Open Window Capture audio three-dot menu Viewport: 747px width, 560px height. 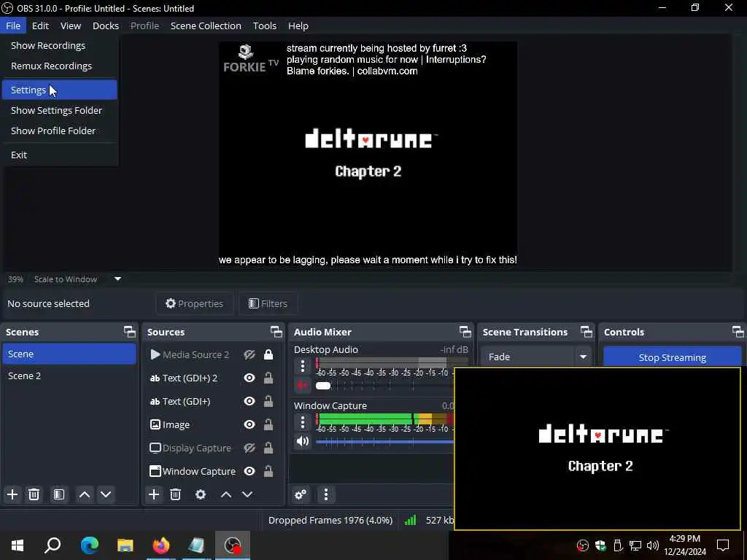tap(303, 422)
